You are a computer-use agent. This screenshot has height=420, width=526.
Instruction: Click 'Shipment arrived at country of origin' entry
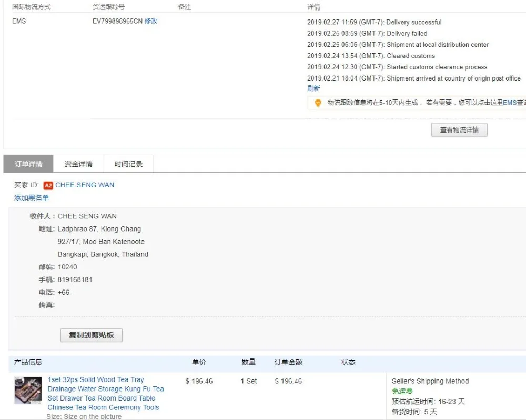click(414, 78)
